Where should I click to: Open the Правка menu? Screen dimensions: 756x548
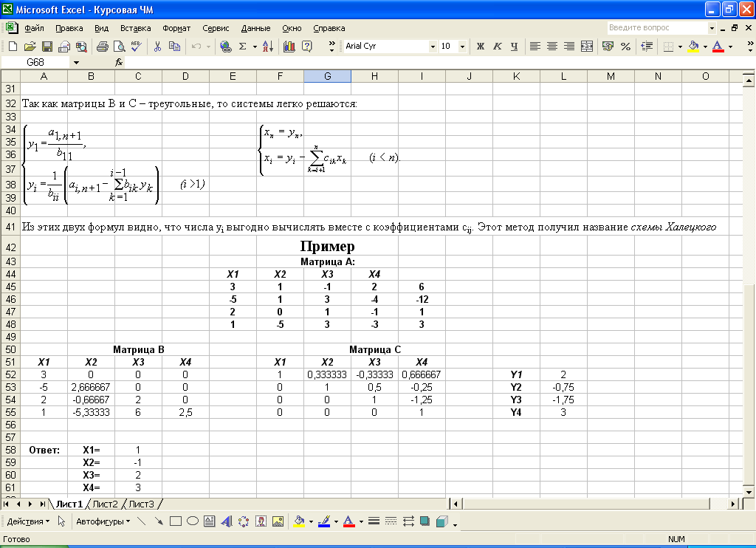(x=69, y=28)
